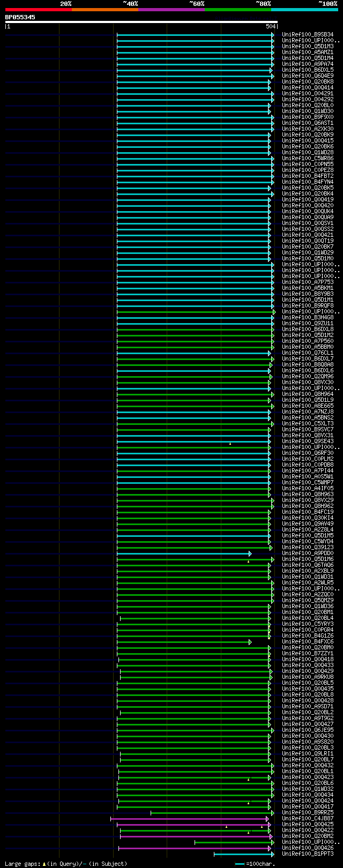Select label UniRef100_Q9SE43
The height and width of the screenshot is (868, 343).
(x=308, y=442)
